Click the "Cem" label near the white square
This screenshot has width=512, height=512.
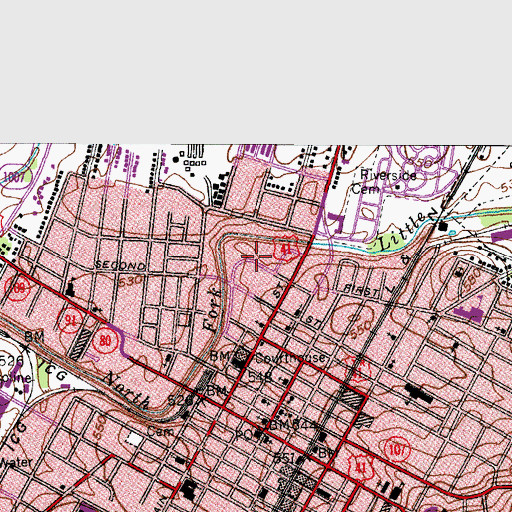click(160, 432)
